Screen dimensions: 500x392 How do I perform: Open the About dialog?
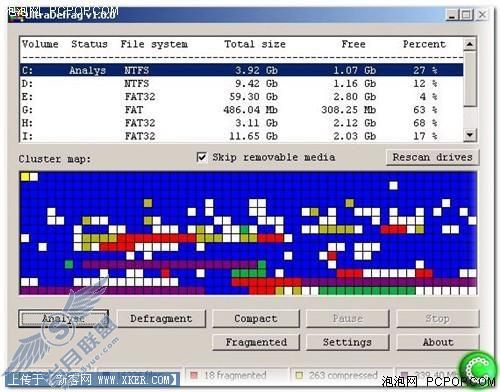438,342
